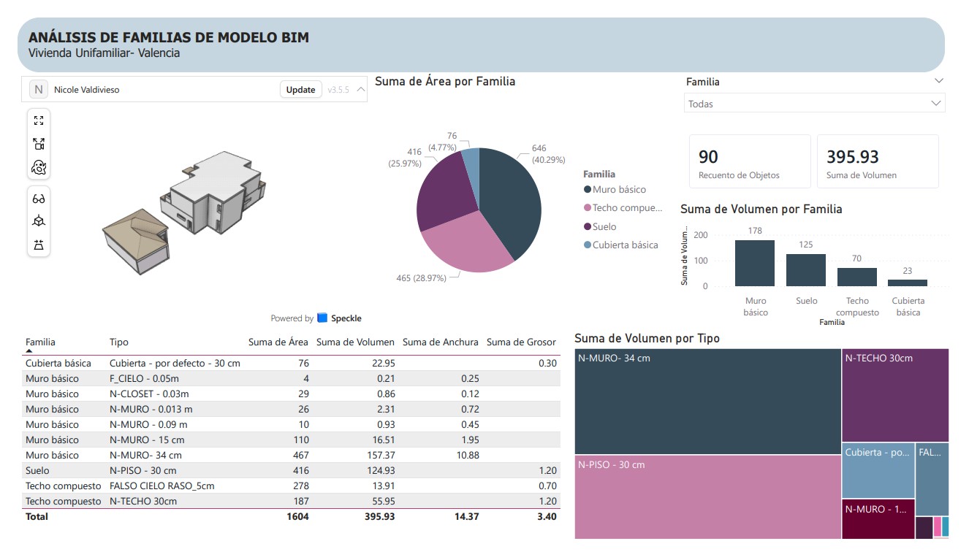Click the N user avatar icon
The width and height of the screenshot is (969, 560).
[38, 89]
